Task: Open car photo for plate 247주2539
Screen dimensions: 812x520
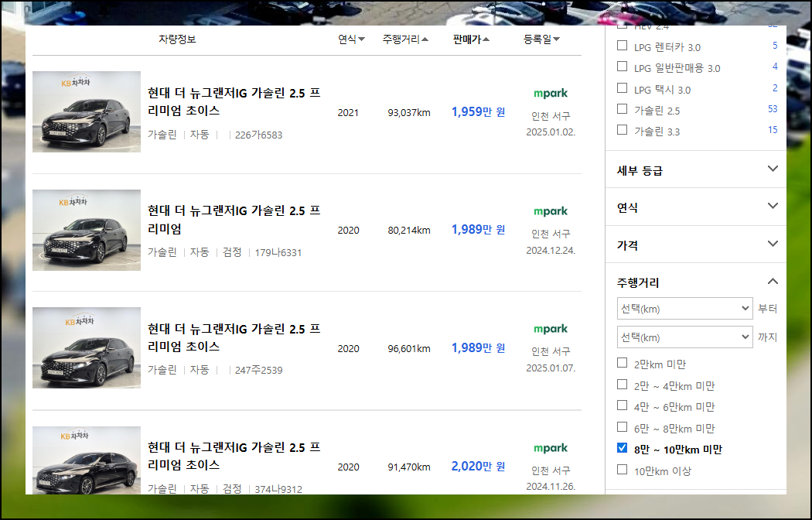Action: click(x=87, y=348)
